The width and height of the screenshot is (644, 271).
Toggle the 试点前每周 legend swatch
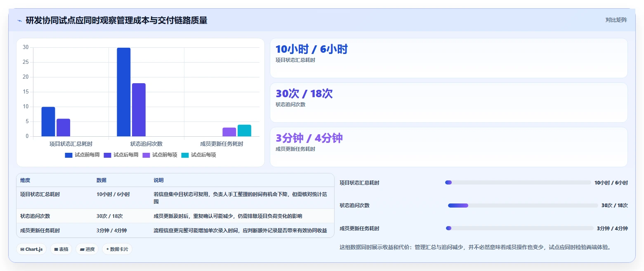tap(69, 155)
